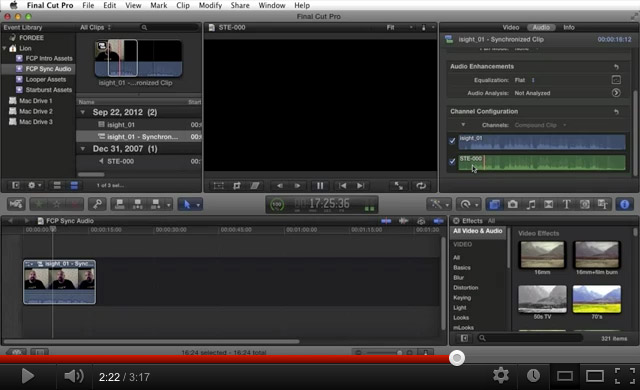Screen dimensions: 640x390
Task: Switch event browser to list view
Action: tap(74, 186)
